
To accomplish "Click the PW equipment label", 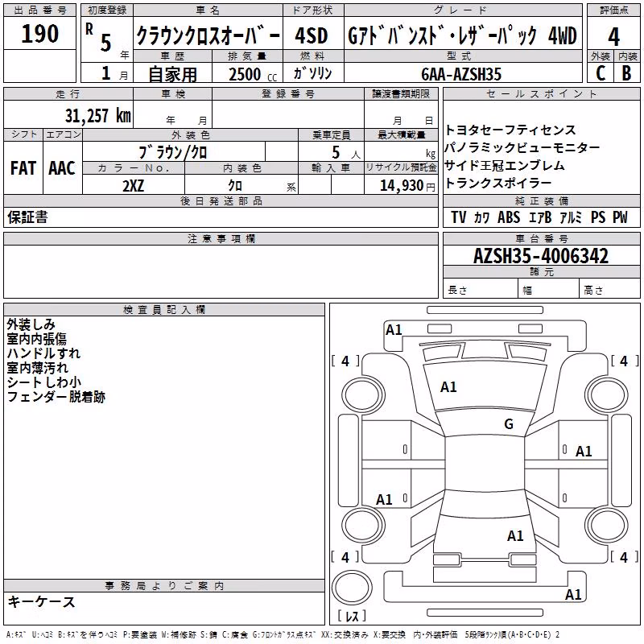I will pyautogui.click(x=620, y=217).
